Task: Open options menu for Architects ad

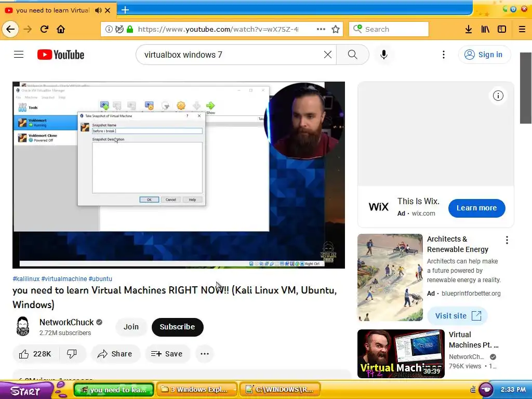Action: (507, 240)
